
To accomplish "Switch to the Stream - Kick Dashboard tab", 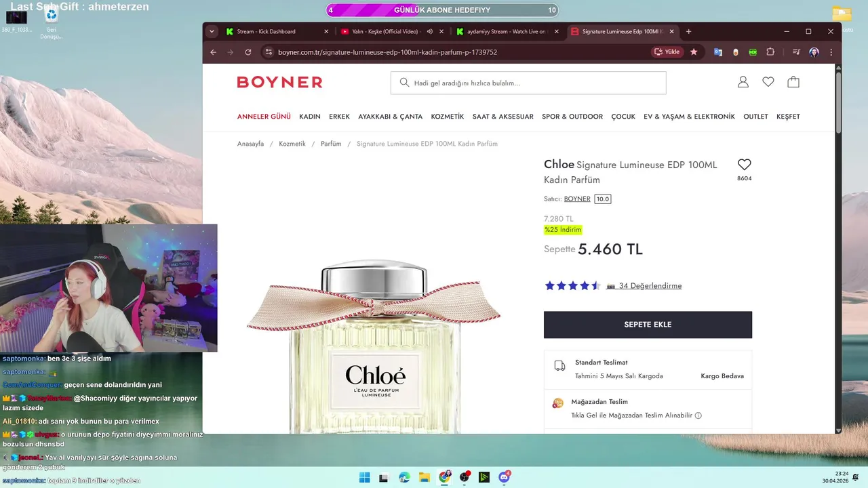I will click(x=277, y=31).
